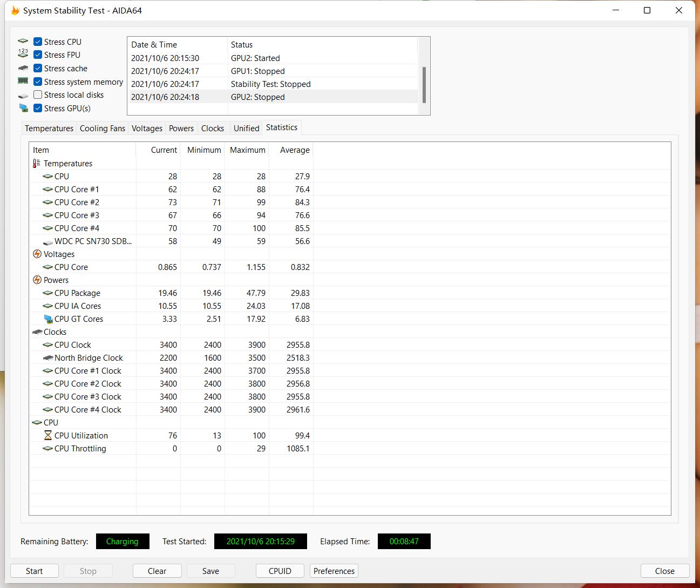This screenshot has height=588, width=700.
Task: Click the drive icon for WDC PC SN730
Action: tap(48, 242)
